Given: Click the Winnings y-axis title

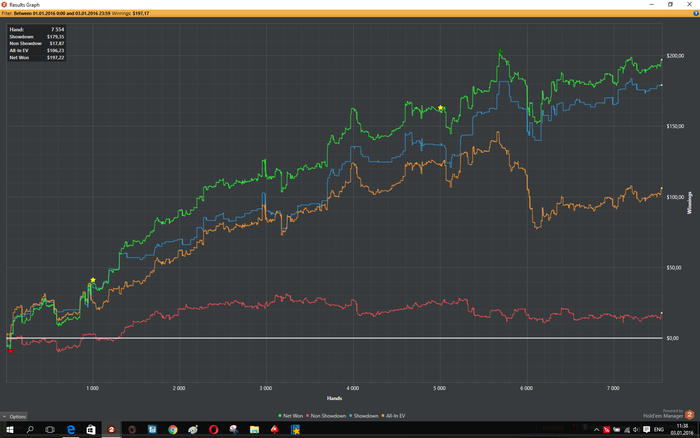Looking at the screenshot, I should 689,203.
